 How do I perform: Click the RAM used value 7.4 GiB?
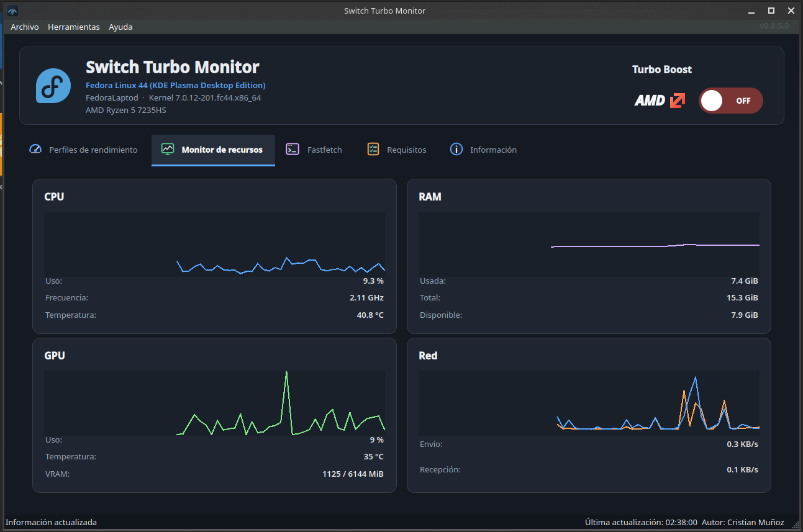[x=745, y=281]
